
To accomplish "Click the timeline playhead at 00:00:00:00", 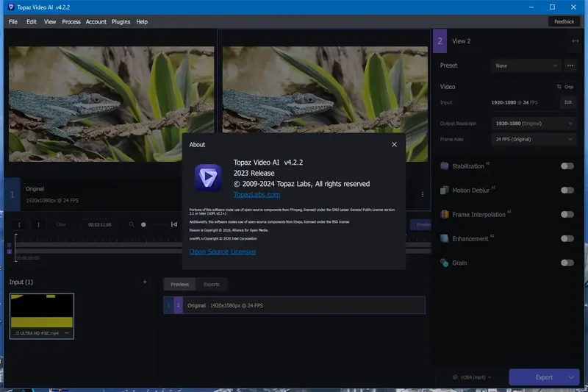I will [x=15, y=248].
